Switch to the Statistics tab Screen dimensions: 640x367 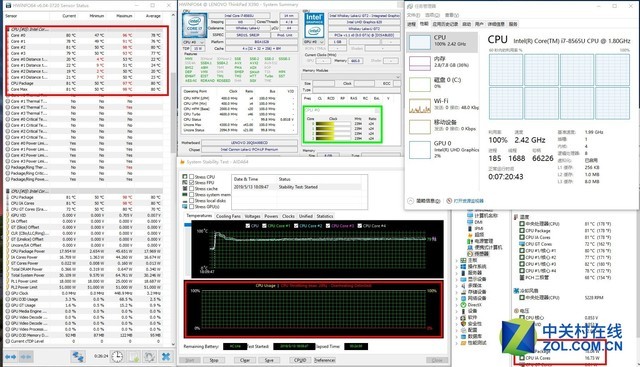[x=325, y=216]
